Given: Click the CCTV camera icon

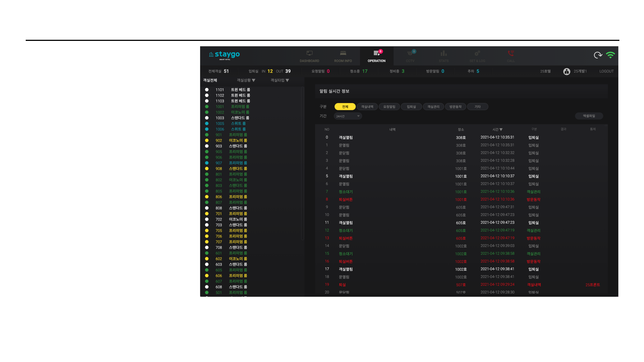Looking at the screenshot, I should pyautogui.click(x=410, y=53).
